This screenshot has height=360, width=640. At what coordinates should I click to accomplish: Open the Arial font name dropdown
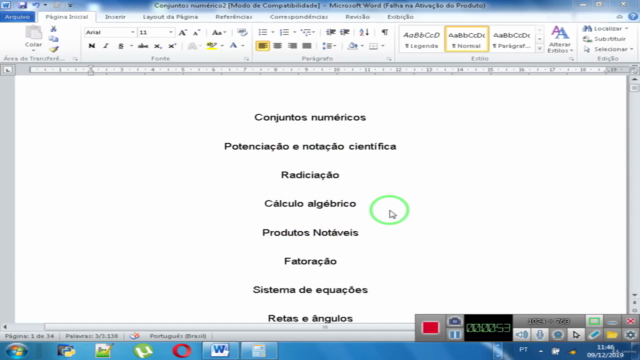pyautogui.click(x=132, y=32)
